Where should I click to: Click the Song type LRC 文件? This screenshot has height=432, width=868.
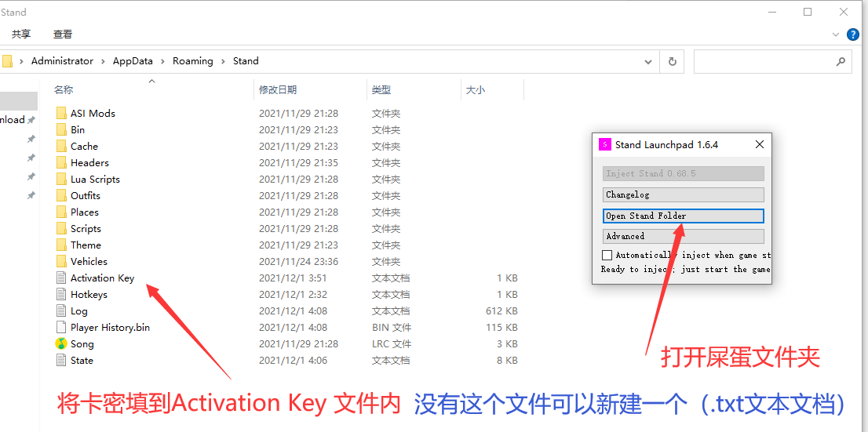[392, 344]
